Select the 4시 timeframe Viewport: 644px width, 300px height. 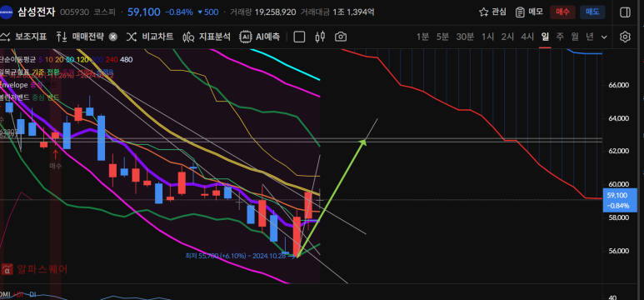coord(527,37)
